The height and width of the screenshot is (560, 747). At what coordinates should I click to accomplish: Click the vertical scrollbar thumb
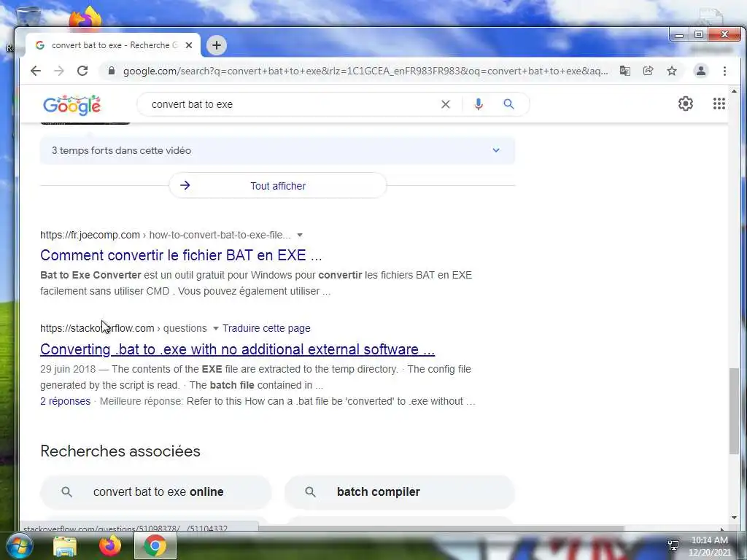(734, 411)
